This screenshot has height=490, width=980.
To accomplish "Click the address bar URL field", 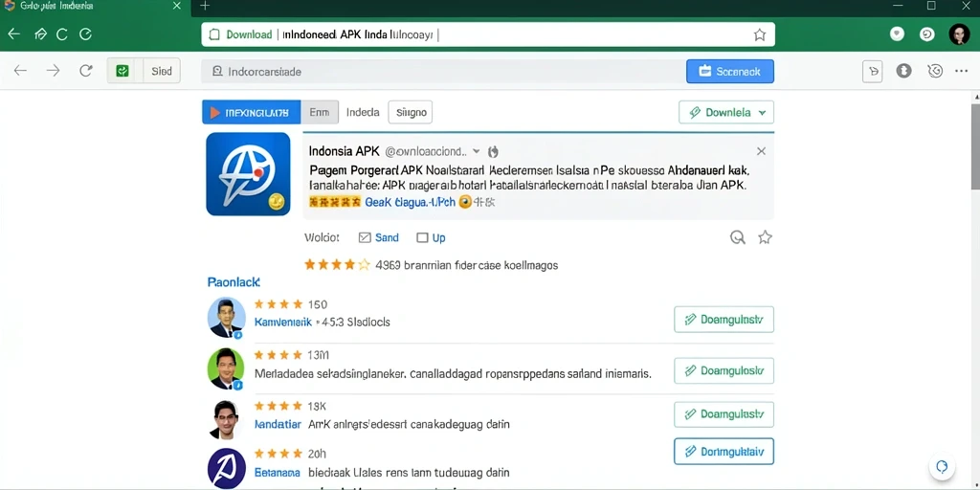I will (488, 34).
